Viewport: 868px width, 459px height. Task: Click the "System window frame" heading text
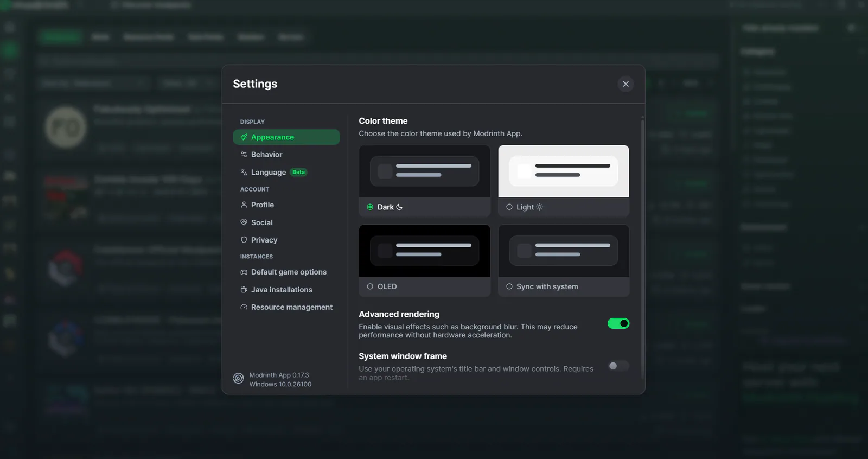pyautogui.click(x=403, y=356)
